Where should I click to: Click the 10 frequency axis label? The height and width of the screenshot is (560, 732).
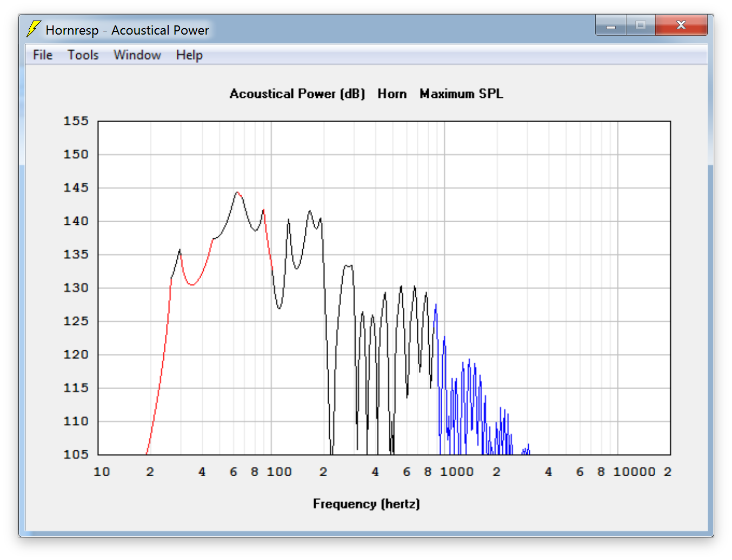coord(102,472)
